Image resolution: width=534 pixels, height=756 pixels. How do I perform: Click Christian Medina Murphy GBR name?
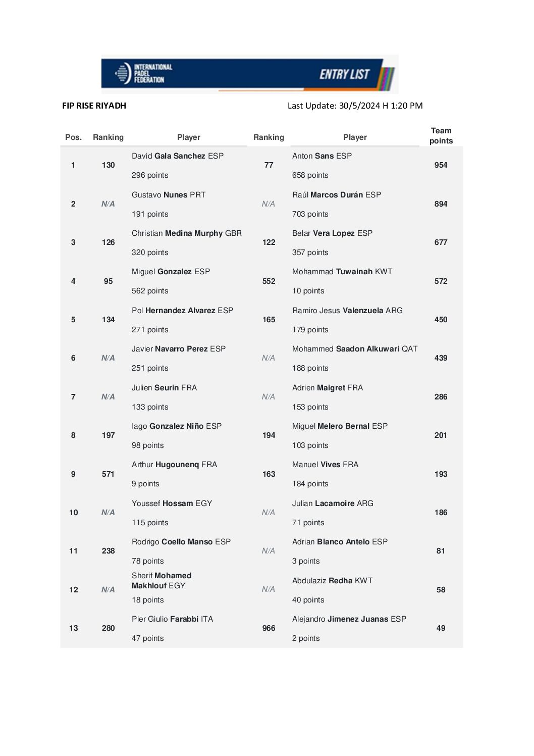[x=186, y=233]
